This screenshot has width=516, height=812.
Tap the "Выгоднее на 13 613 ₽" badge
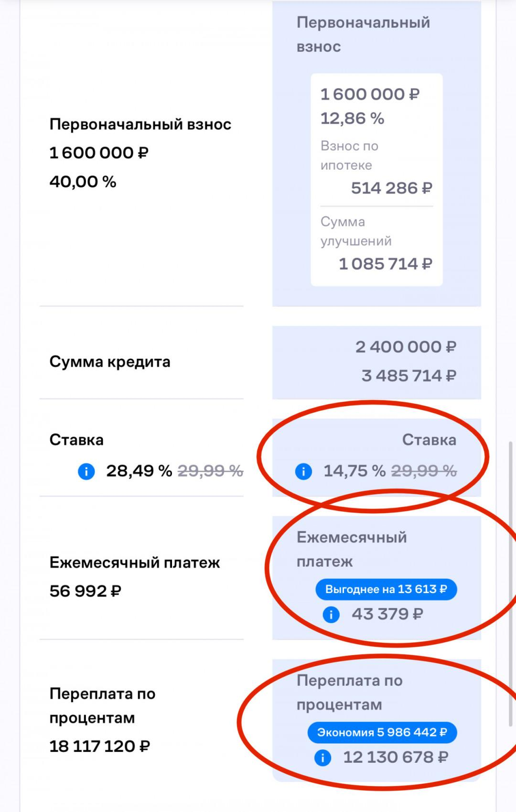pos(386,589)
